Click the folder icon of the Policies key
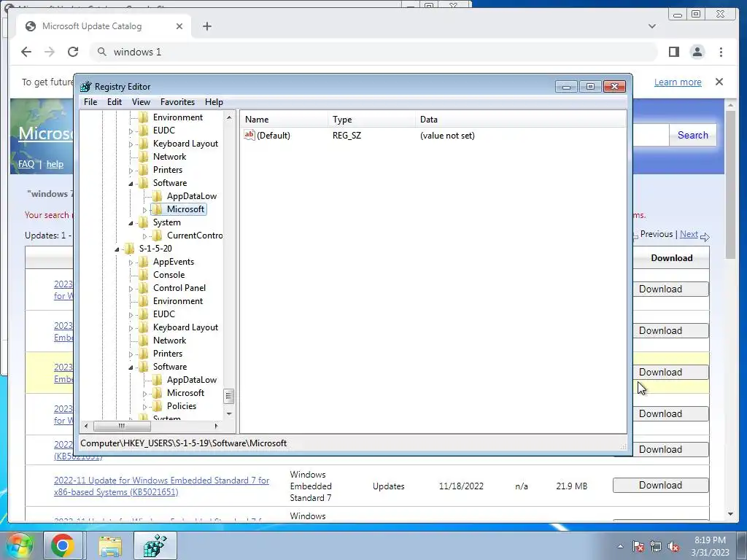Image resolution: width=747 pixels, height=560 pixels. coord(158,405)
